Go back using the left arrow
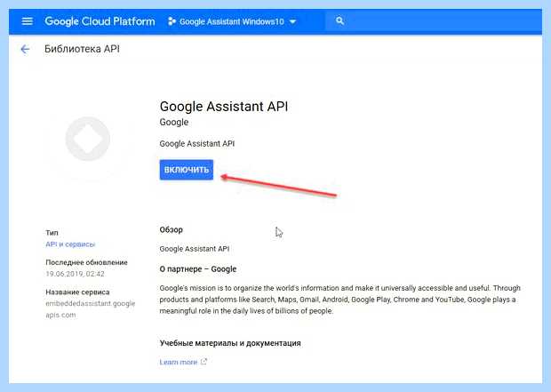 coord(25,49)
